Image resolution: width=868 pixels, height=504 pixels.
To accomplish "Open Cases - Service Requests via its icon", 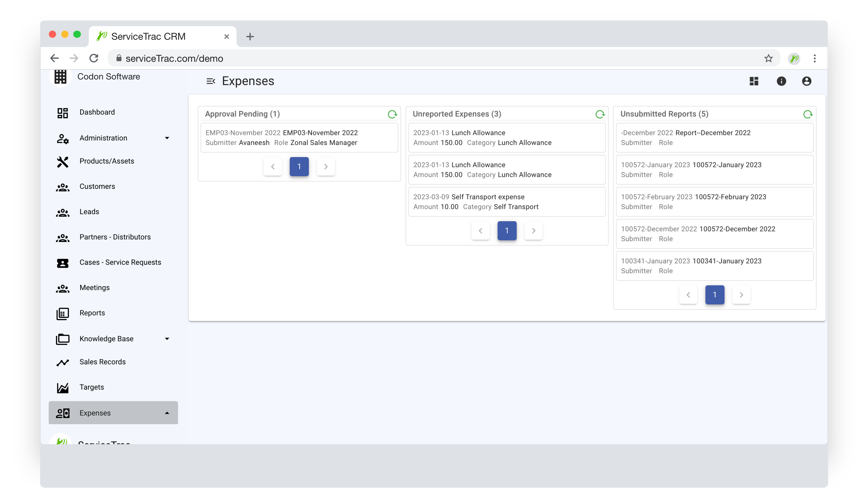I will pos(62,263).
